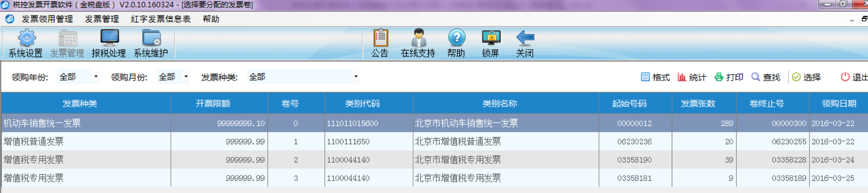The height and width of the screenshot is (193, 868).
Task: Sort by the 领购日期 column header
Action: pos(838,104)
